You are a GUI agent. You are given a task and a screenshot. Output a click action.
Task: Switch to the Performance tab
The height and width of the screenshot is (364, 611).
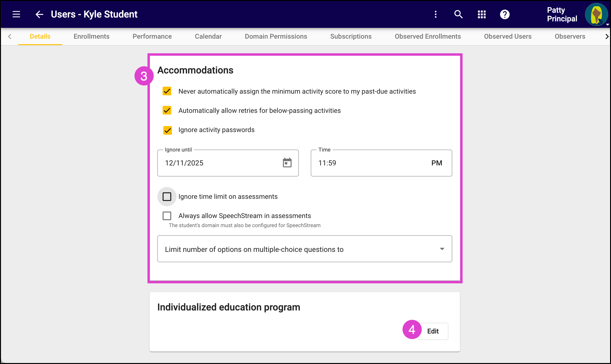[152, 36]
